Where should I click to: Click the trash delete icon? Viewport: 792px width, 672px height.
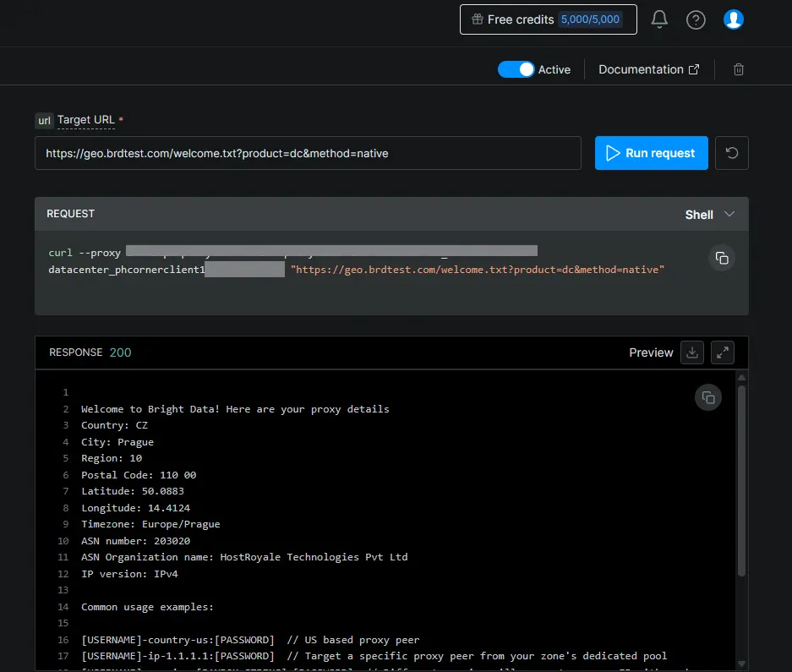pos(739,69)
